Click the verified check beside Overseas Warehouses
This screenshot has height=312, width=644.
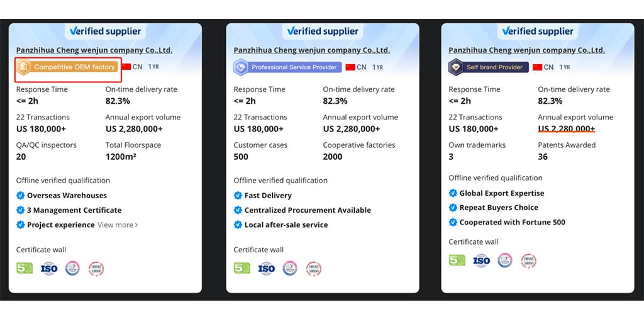[21, 196]
